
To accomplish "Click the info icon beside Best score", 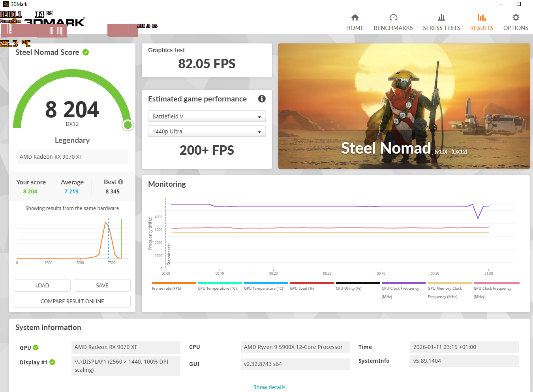I will point(120,182).
